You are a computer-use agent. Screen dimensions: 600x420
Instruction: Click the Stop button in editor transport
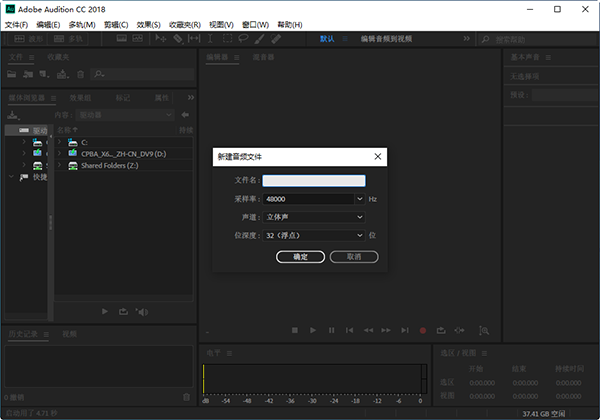[x=295, y=330]
